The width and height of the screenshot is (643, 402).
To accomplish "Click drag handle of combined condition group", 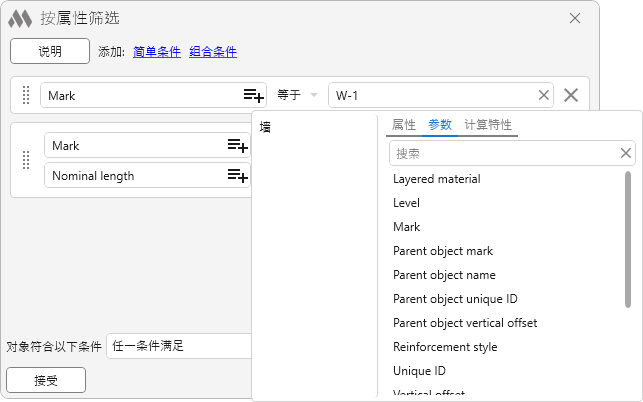I will tap(26, 160).
